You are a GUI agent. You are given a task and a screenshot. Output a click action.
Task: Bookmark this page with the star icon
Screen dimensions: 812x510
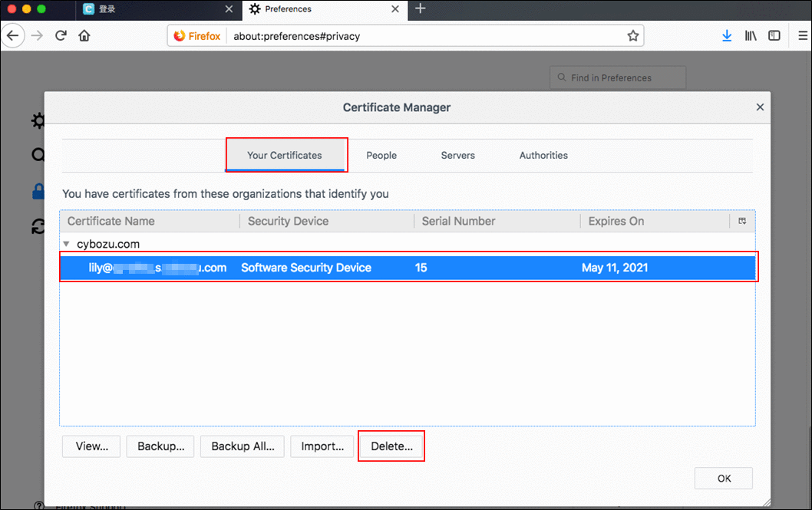pyautogui.click(x=633, y=36)
